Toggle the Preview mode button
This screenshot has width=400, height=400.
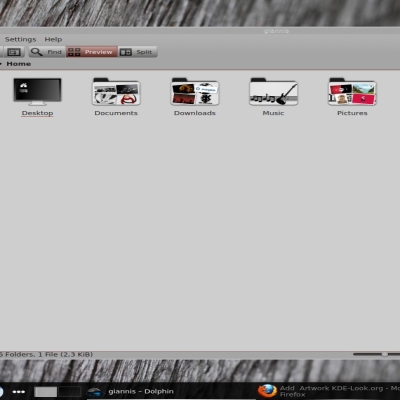coord(91,52)
